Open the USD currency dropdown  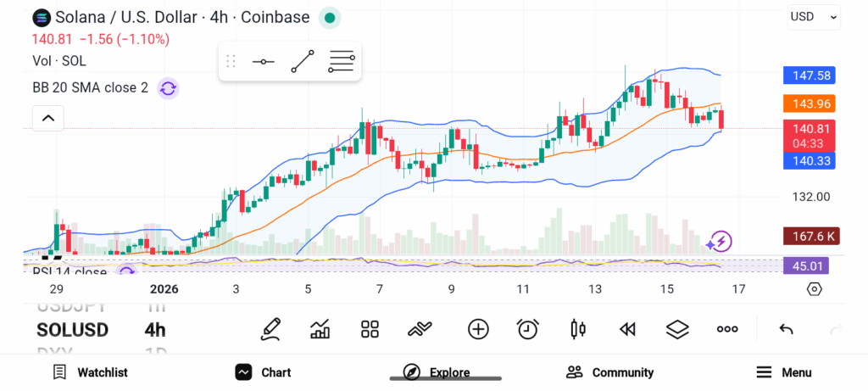[814, 16]
